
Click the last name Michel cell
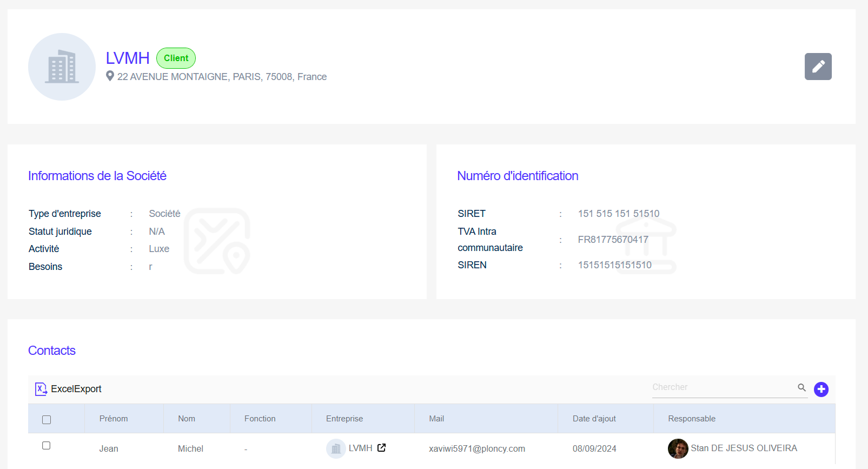[x=190, y=448]
